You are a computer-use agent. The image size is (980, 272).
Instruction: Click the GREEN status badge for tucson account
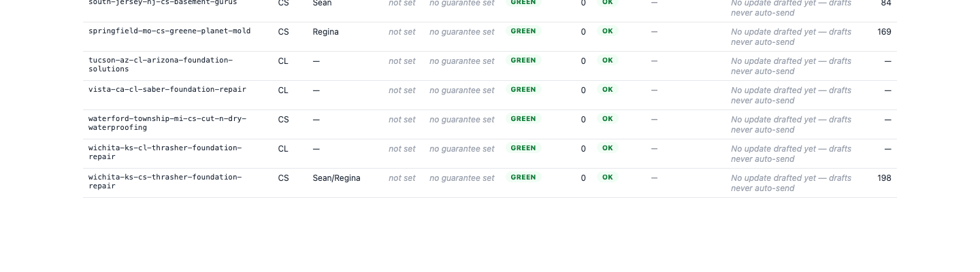[x=523, y=61]
